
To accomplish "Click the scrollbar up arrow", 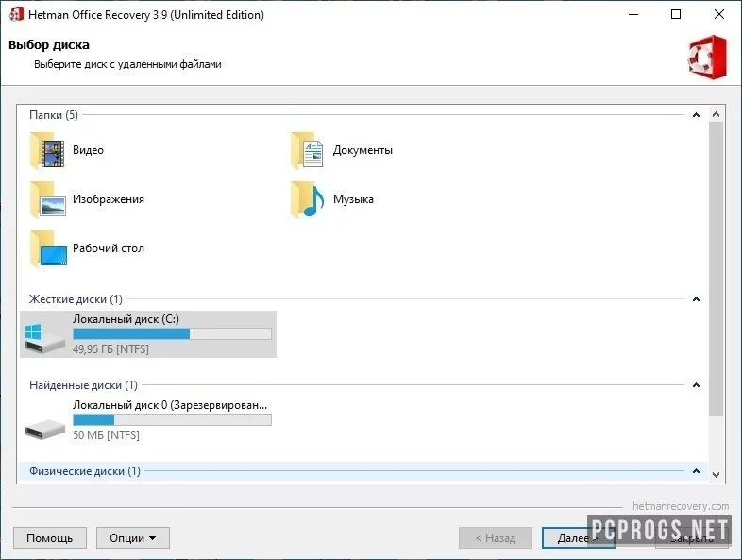I will pyautogui.click(x=716, y=114).
